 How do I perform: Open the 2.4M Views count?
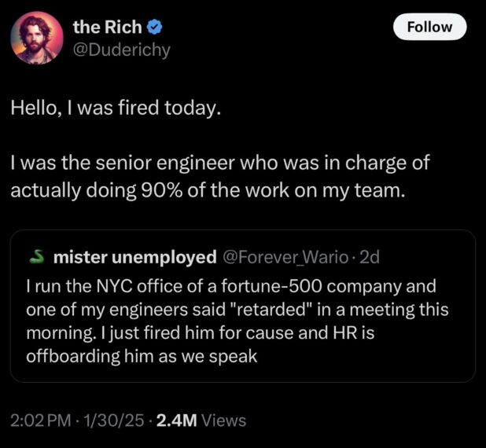(x=201, y=420)
